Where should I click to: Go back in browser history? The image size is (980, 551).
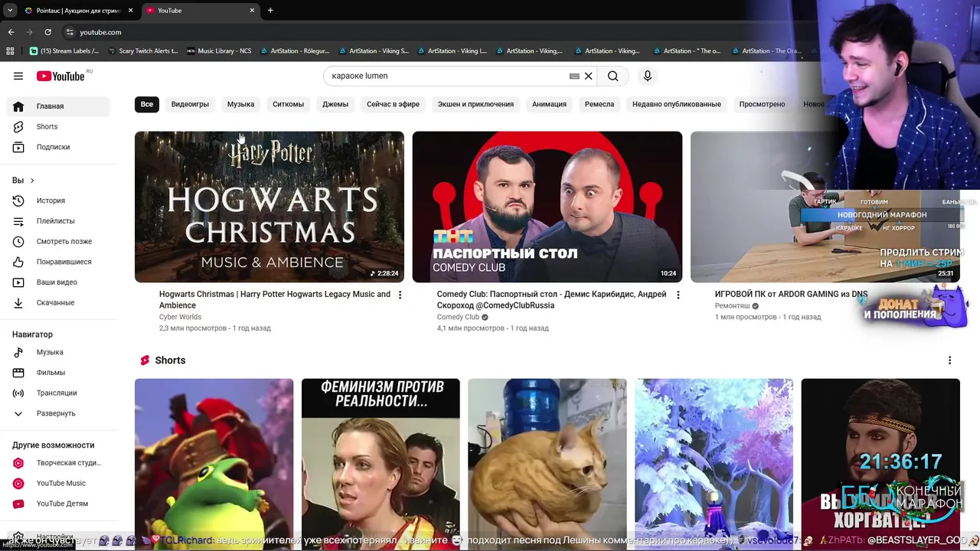pos(11,32)
